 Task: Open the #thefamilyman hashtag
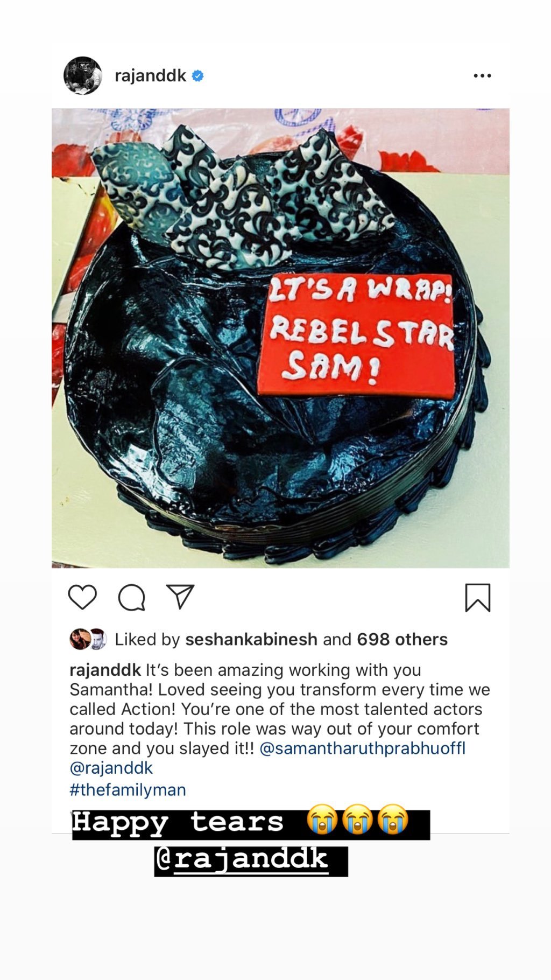128,790
